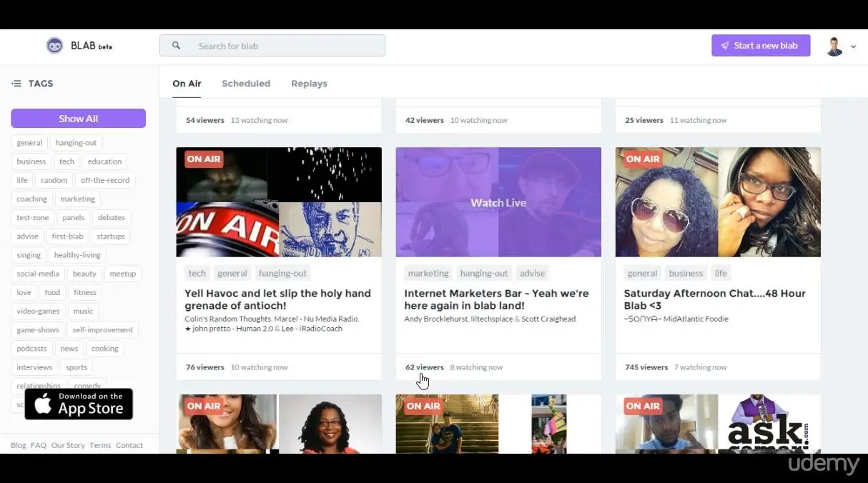Screen dimensions: 868x483
Task: Click the TAGS list icon in the sidebar
Action: (16, 84)
